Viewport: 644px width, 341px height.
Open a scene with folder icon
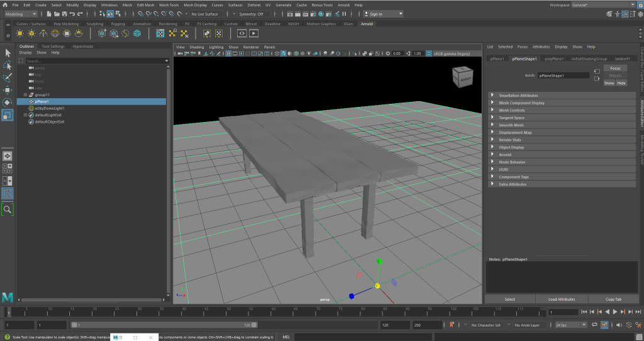tap(57, 14)
